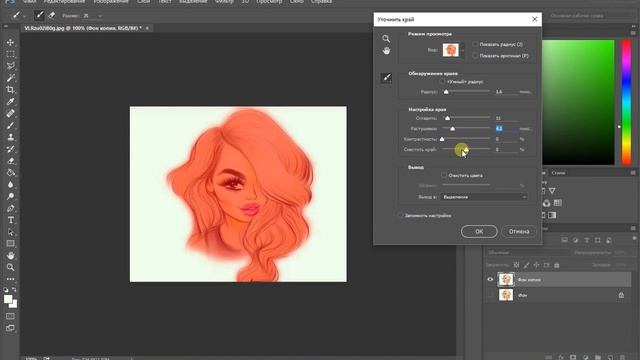
Task: Select the Type tool
Action: [x=11, y=220]
